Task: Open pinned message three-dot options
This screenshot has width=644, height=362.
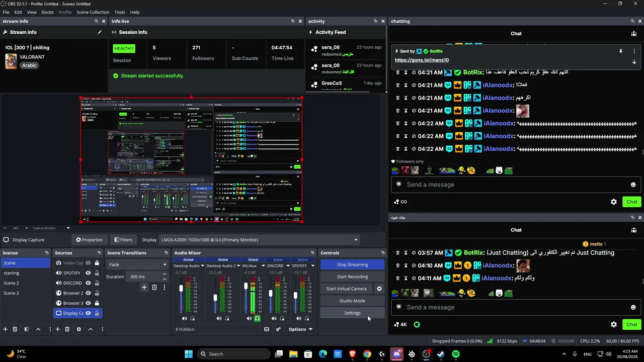Action: tap(634, 51)
